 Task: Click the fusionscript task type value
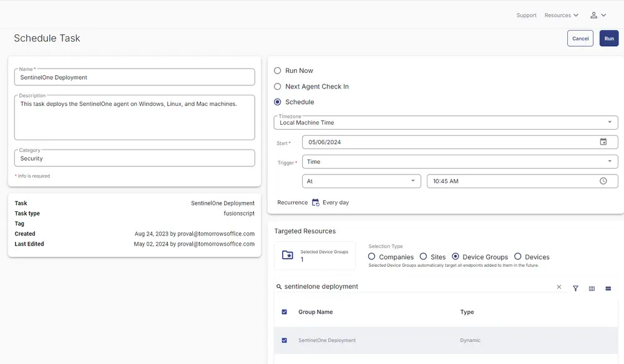pyautogui.click(x=239, y=213)
